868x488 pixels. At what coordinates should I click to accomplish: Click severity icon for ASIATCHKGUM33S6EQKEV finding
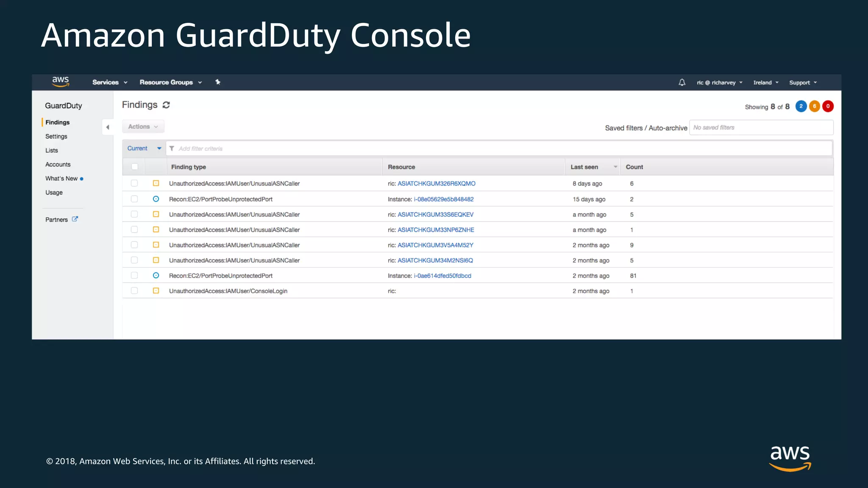pos(156,214)
